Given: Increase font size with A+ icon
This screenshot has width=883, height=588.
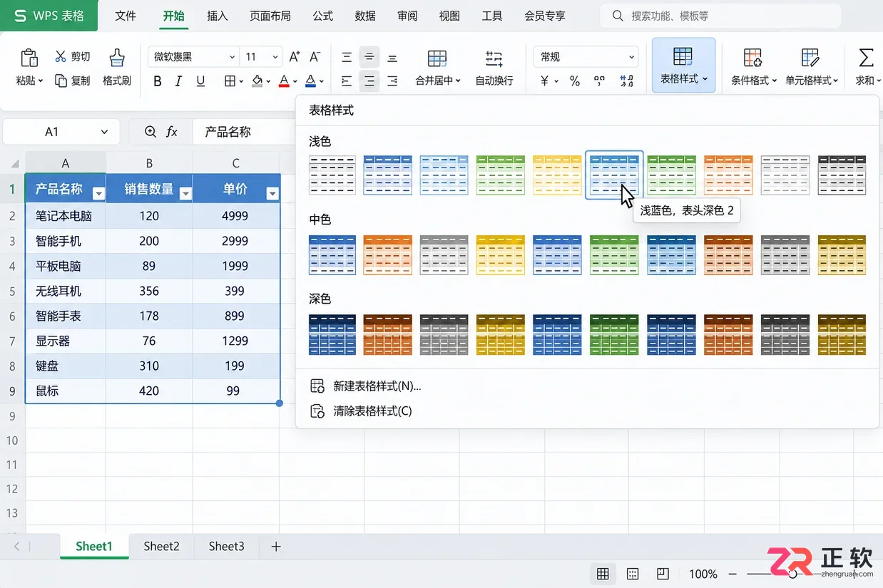Looking at the screenshot, I should 295,57.
